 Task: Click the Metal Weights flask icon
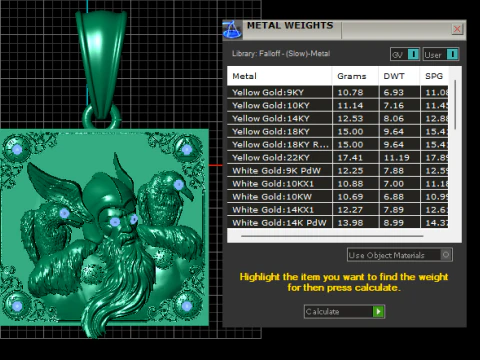pyautogui.click(x=232, y=30)
